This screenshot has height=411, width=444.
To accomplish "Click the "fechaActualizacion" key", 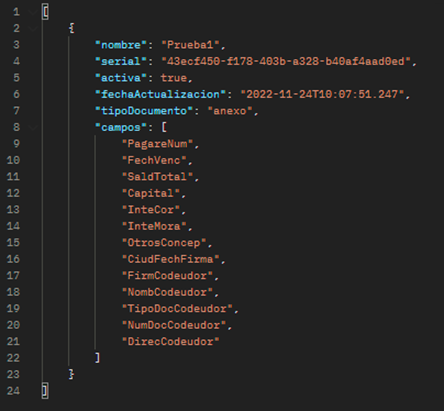I will tap(161, 94).
